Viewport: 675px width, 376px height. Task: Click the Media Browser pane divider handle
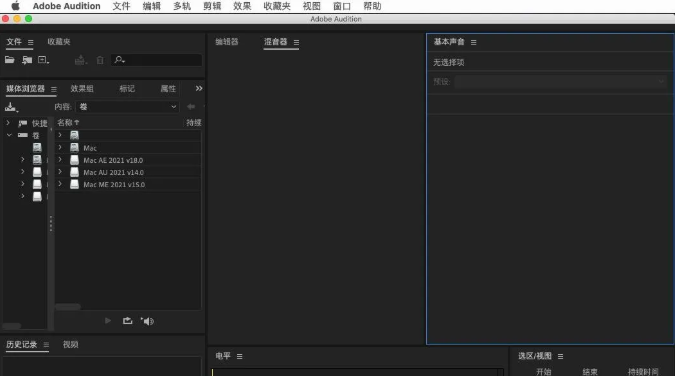coord(51,224)
